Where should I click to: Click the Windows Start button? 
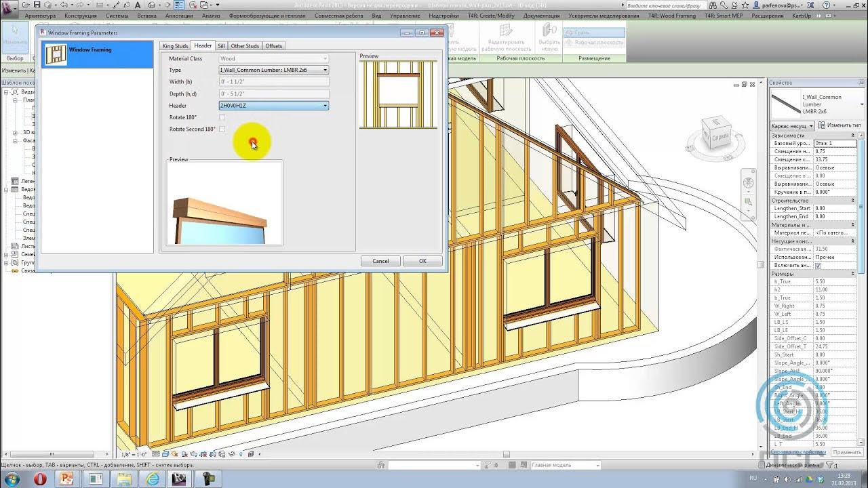pyautogui.click(x=13, y=479)
